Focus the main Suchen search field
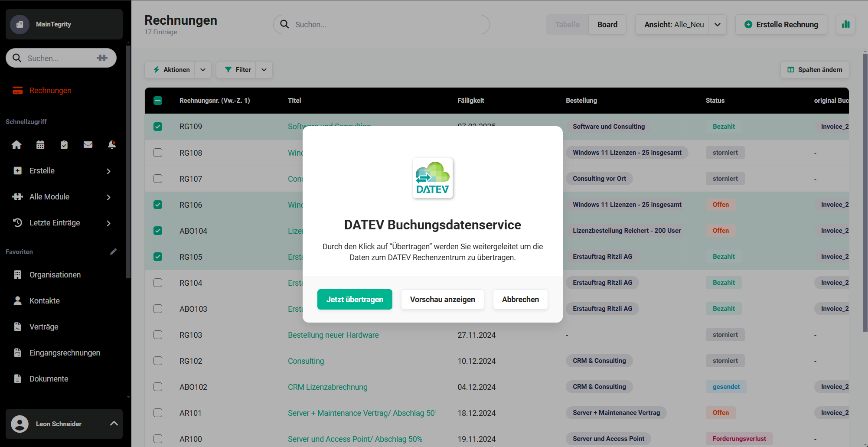Image resolution: width=868 pixels, height=447 pixels. click(382, 25)
